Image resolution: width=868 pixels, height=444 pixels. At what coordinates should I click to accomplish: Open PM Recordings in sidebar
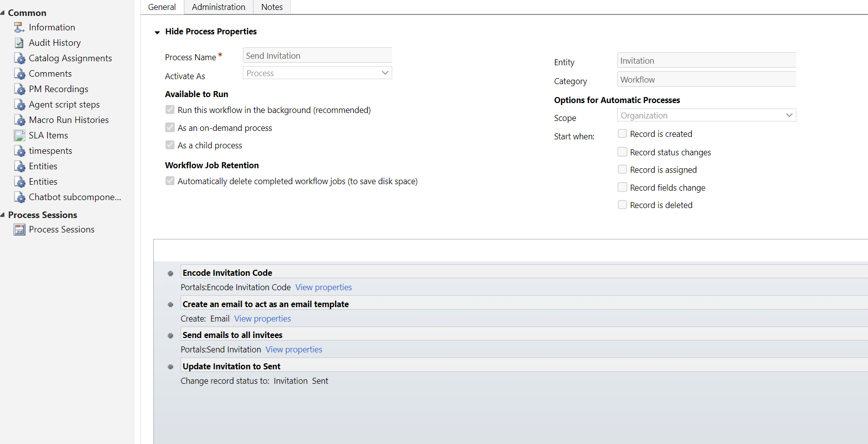click(59, 89)
